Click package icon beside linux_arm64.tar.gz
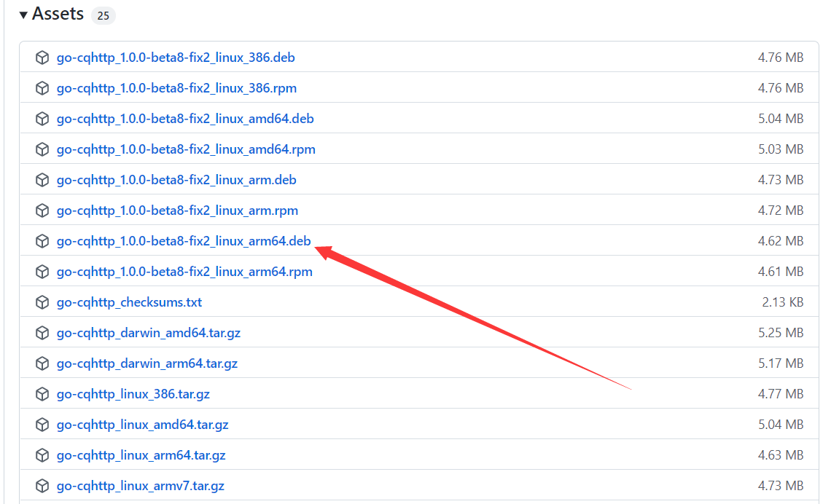This screenshot has width=831, height=504. tap(42, 456)
